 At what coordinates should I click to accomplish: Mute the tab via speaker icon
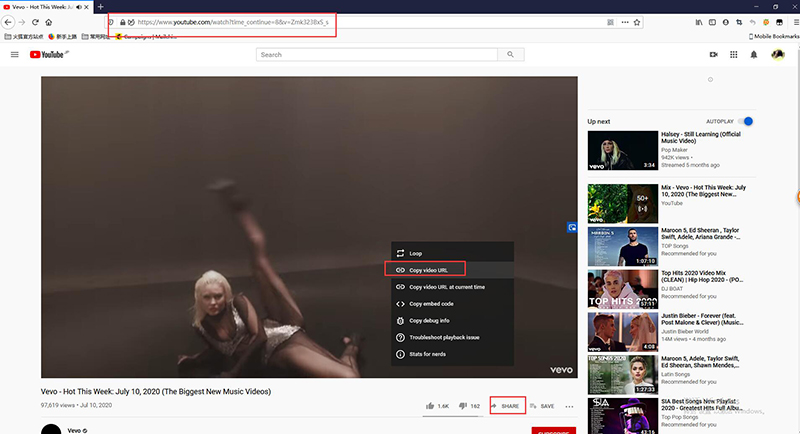[x=79, y=7]
